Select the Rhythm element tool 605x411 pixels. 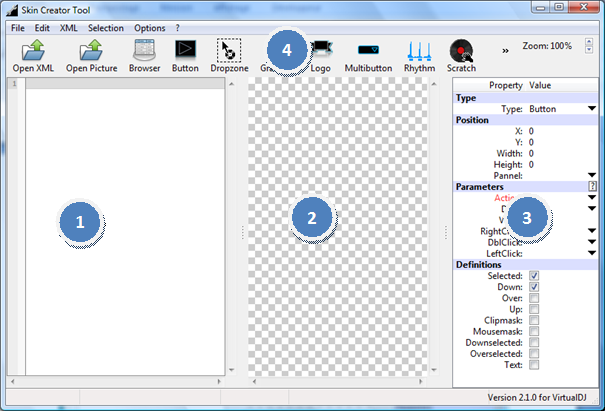pyautogui.click(x=419, y=56)
